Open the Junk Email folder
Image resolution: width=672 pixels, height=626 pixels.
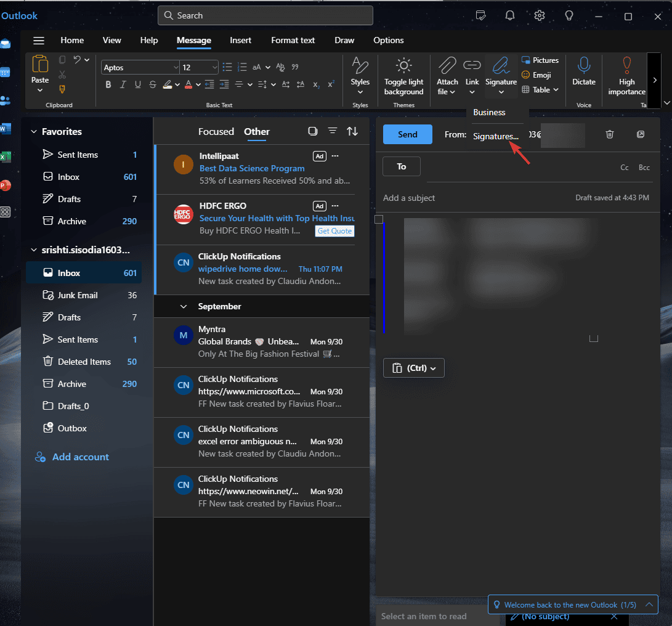84,295
